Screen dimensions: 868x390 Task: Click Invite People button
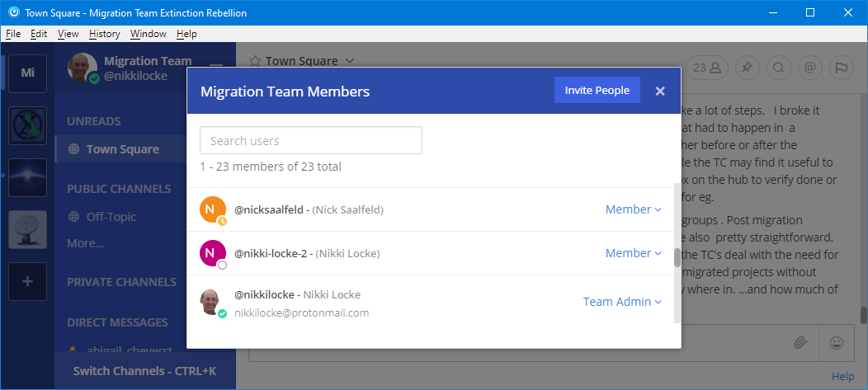tap(597, 90)
